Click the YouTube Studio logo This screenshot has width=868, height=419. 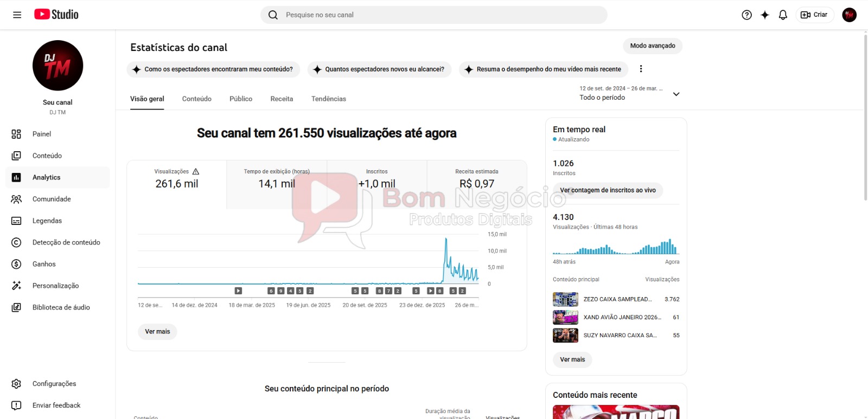[56, 15]
